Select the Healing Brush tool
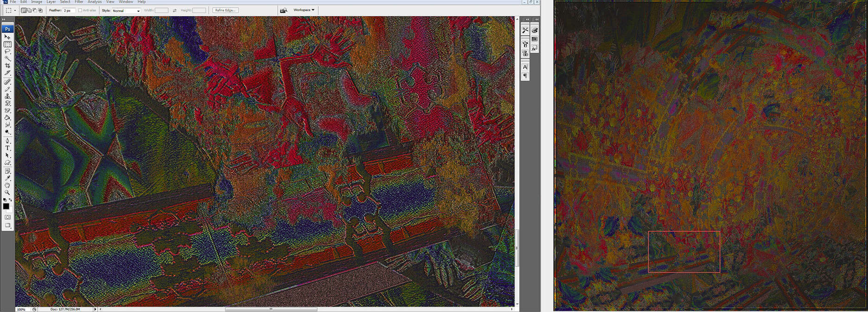868x312 pixels. click(7, 82)
